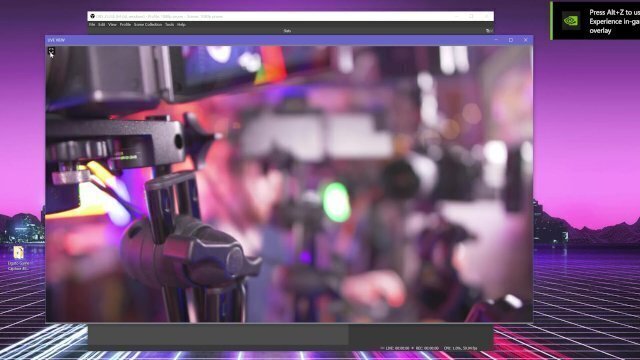Click the Press Alt+Z overlay notification text
The width and height of the screenshot is (640, 360).
pos(614,21)
